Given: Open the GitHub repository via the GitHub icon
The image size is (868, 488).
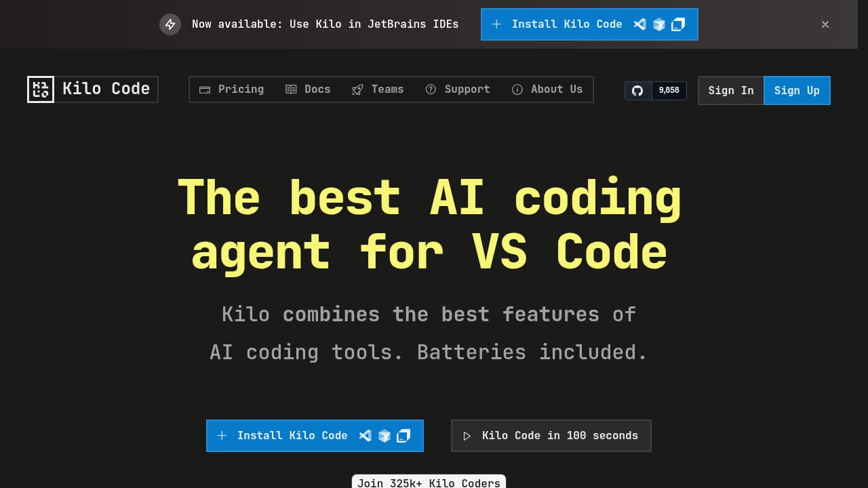Looking at the screenshot, I should 637,90.
